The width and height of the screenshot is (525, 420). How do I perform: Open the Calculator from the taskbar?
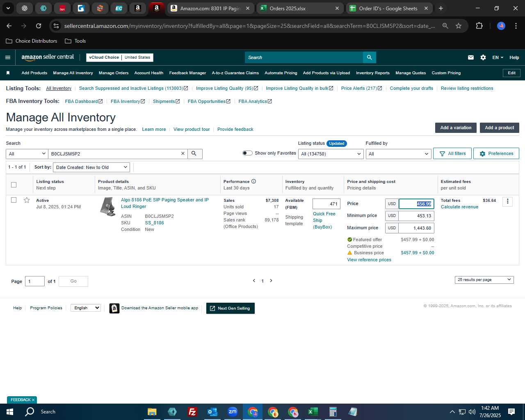coord(333,412)
